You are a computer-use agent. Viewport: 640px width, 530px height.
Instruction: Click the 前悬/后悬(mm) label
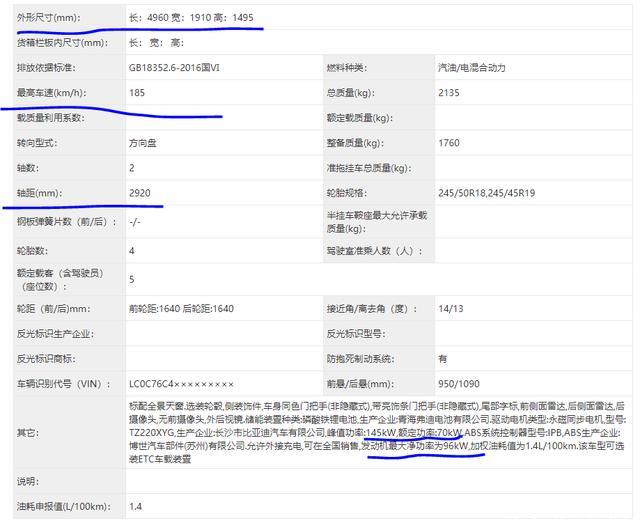pyautogui.click(x=360, y=384)
